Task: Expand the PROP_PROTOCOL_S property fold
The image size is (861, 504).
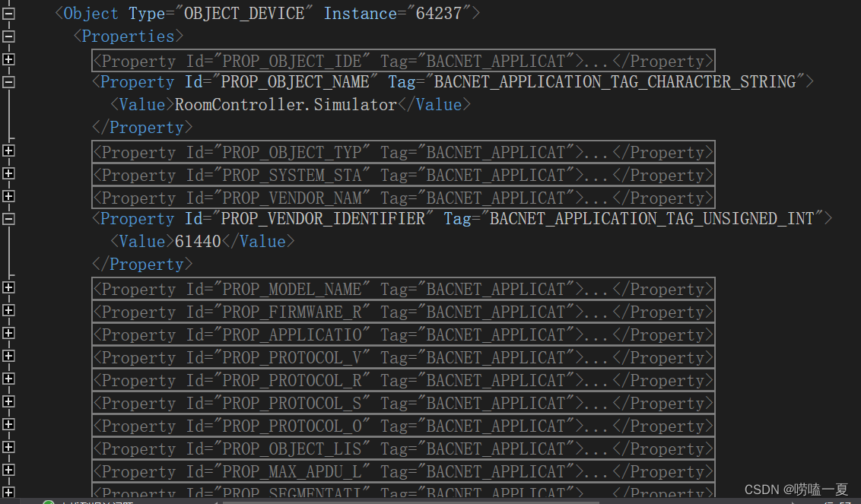Action: tap(8, 401)
